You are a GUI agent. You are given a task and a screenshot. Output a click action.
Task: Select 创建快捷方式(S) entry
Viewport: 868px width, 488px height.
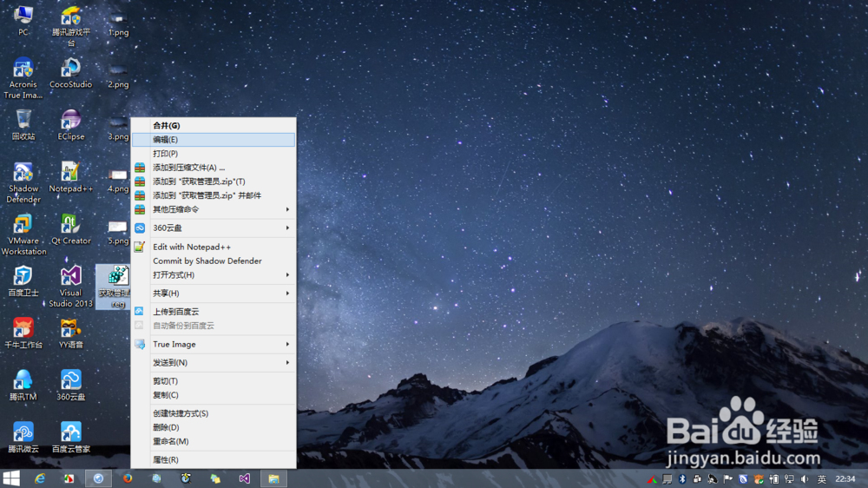pos(214,413)
